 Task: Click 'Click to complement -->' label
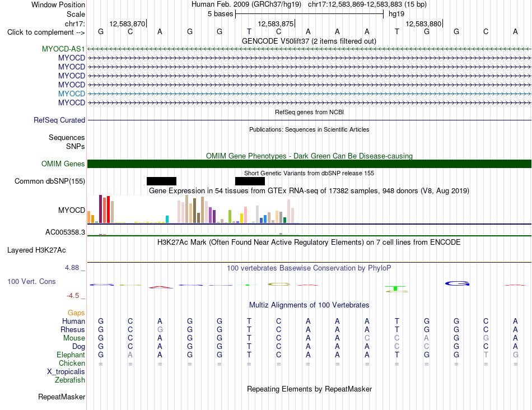pyautogui.click(x=46, y=32)
